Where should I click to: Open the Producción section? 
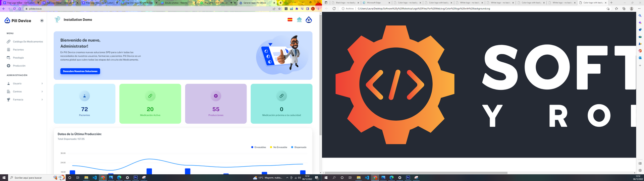pyautogui.click(x=19, y=66)
